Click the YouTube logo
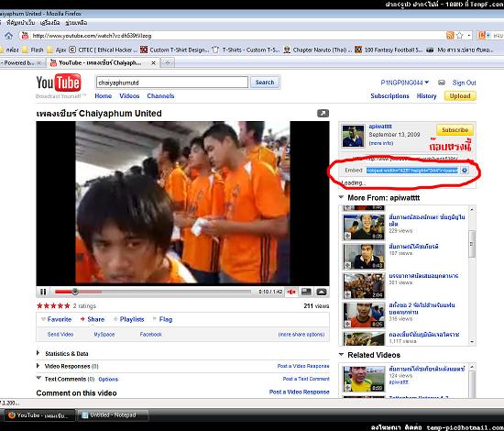The width and height of the screenshot is (504, 431). point(59,83)
